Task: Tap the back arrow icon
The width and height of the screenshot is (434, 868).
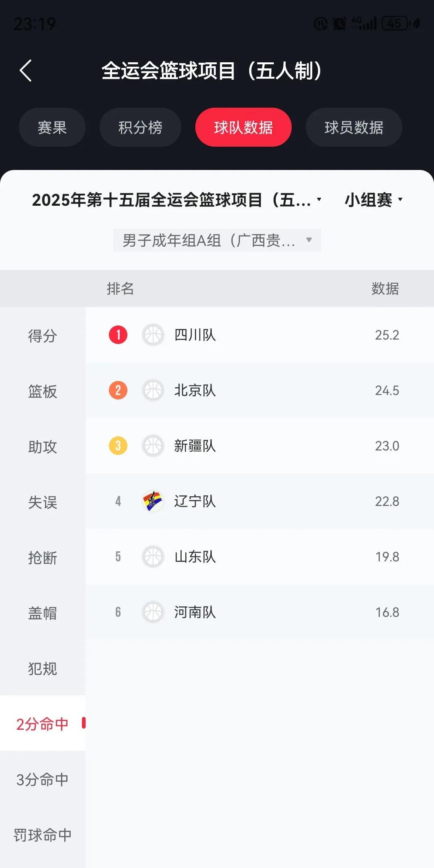Action: (26, 71)
